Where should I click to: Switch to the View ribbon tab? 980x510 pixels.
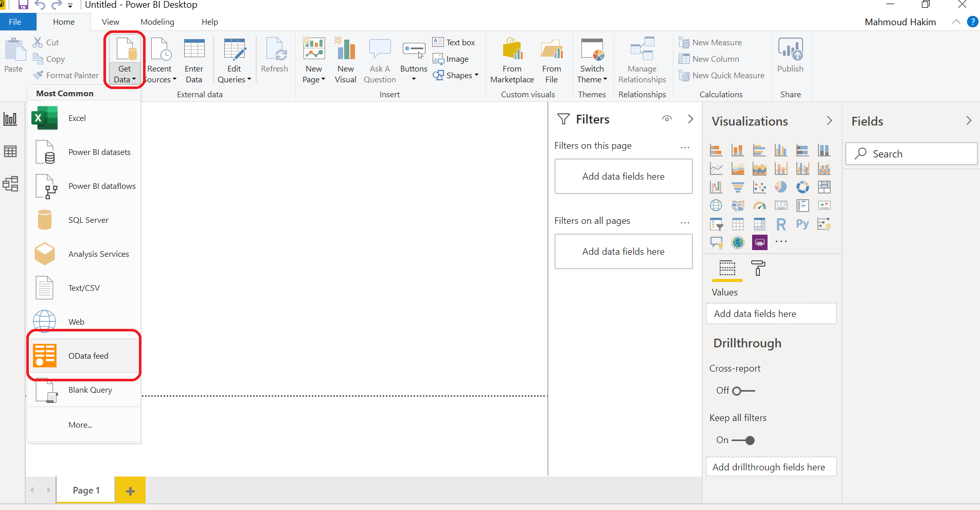(x=111, y=22)
